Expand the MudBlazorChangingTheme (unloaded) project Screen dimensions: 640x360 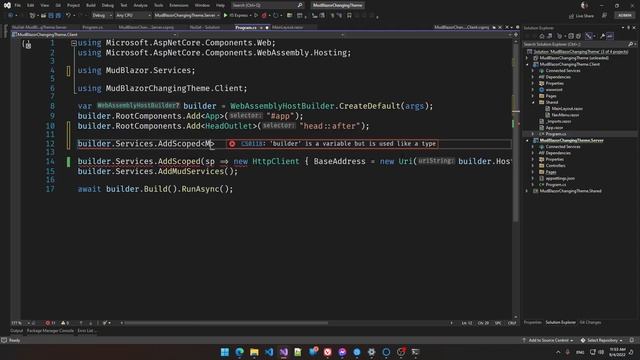527,58
